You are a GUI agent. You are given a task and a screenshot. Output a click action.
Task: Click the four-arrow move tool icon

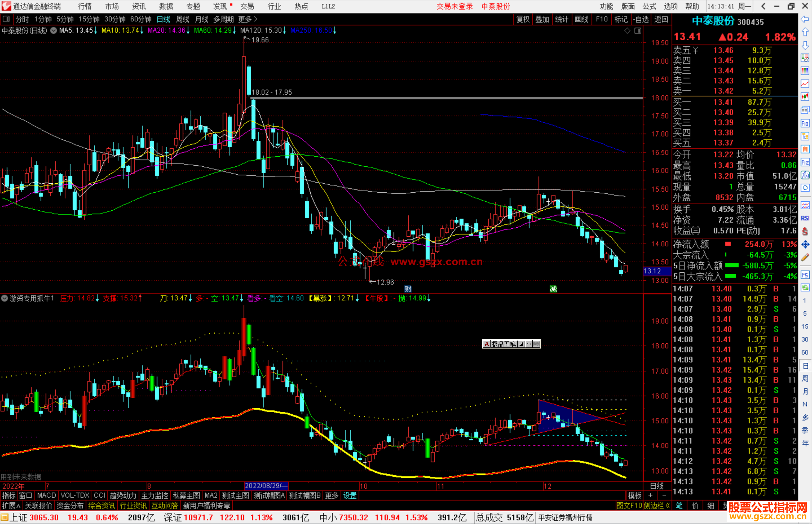click(805, 245)
